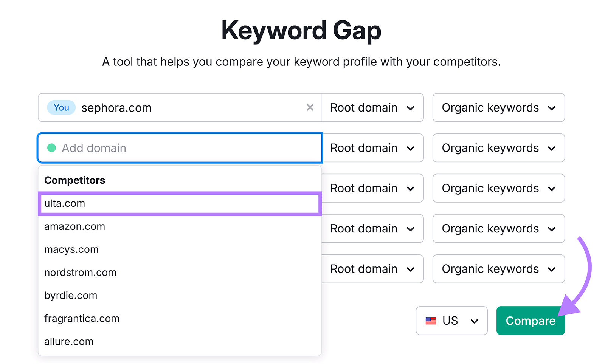Expand the US location selector
The width and height of the screenshot is (605, 364).
coord(451,321)
